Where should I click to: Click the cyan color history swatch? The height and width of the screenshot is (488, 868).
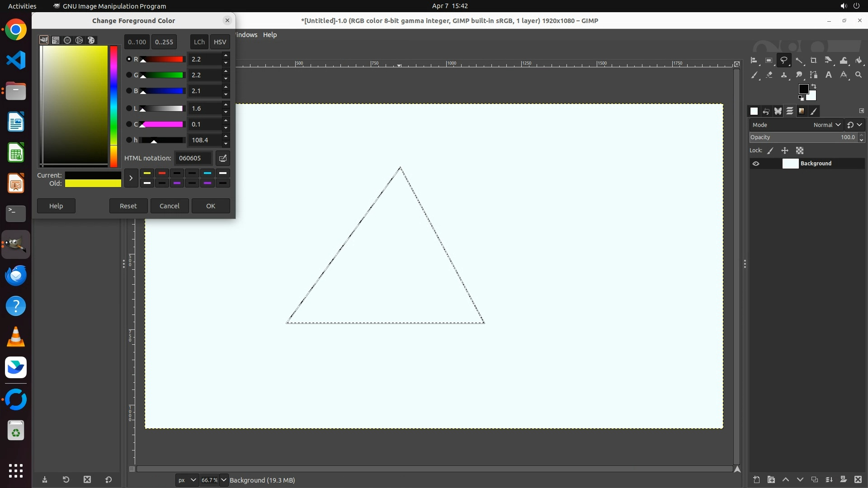pos(208,173)
